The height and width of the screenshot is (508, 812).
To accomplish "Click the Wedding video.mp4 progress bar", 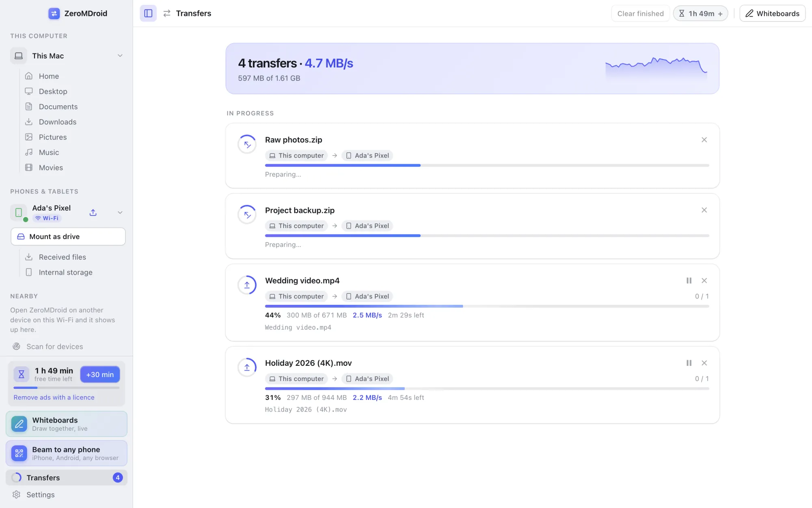I will coord(487,306).
